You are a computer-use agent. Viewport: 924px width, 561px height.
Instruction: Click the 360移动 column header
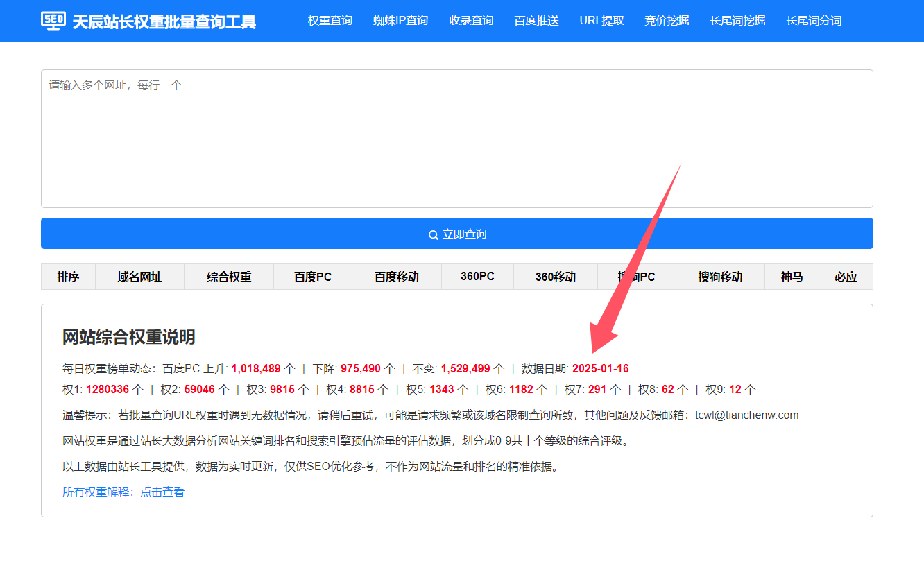(556, 277)
